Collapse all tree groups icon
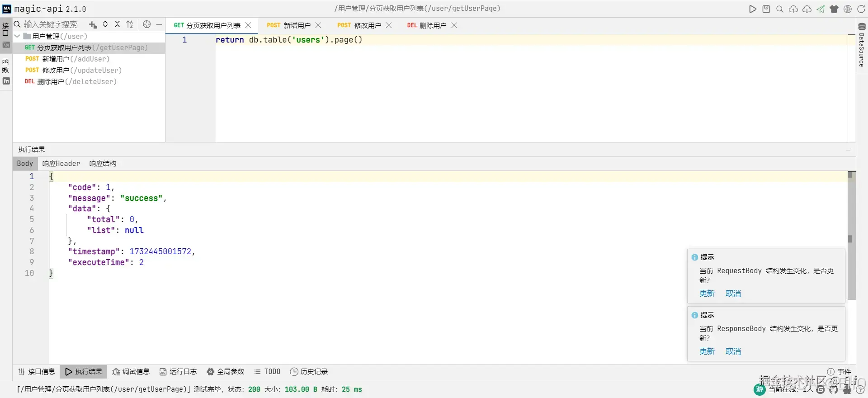This screenshot has height=398, width=868. 118,24
